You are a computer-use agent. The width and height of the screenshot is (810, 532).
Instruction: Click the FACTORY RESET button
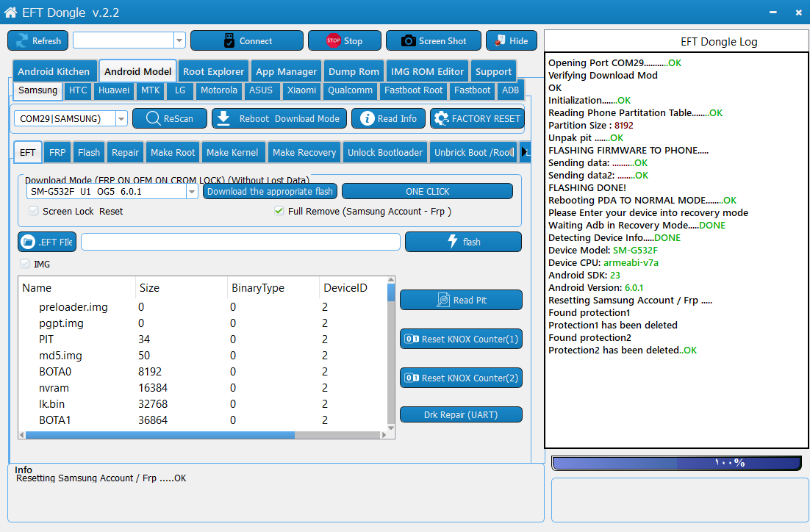[x=477, y=118]
